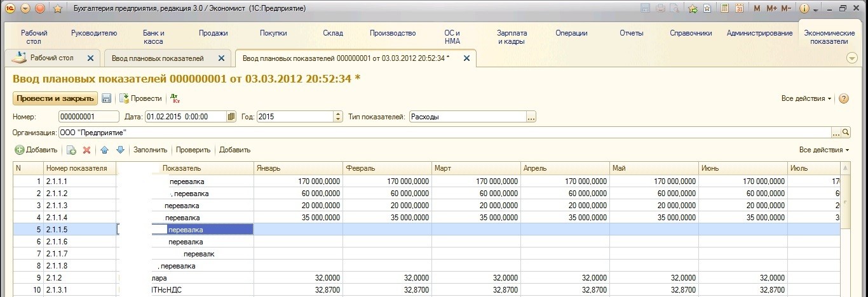The image size is (868, 297).
Task: Delete row with the red X icon
Action: pos(87,150)
